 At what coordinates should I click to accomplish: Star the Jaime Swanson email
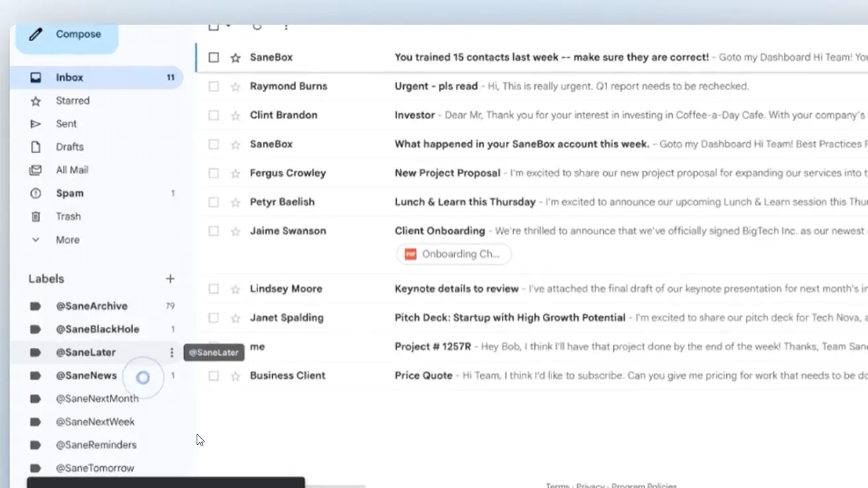[x=235, y=231]
